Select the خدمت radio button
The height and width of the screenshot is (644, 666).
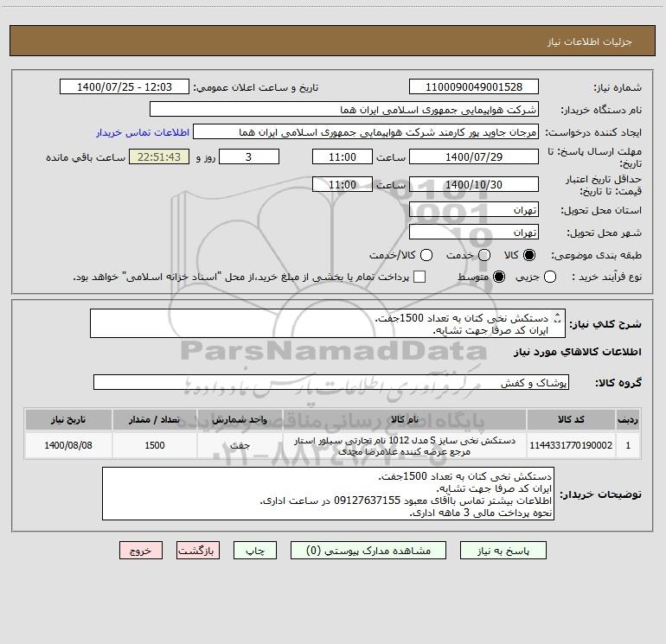[x=484, y=255]
